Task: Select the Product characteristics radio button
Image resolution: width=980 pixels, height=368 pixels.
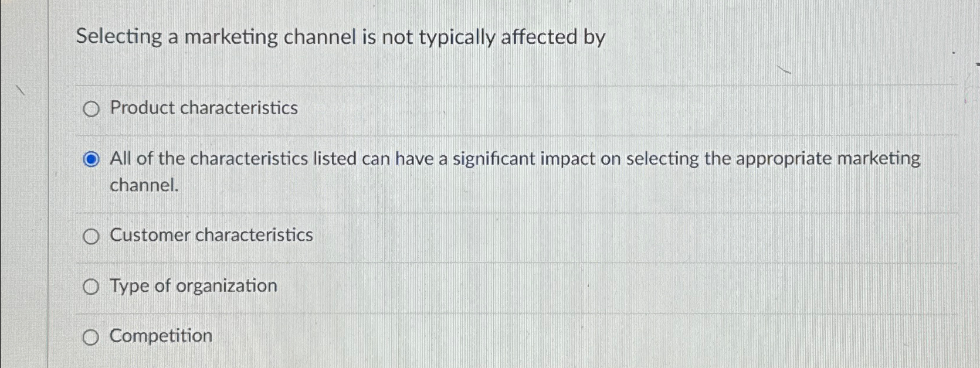Action: coord(91,109)
